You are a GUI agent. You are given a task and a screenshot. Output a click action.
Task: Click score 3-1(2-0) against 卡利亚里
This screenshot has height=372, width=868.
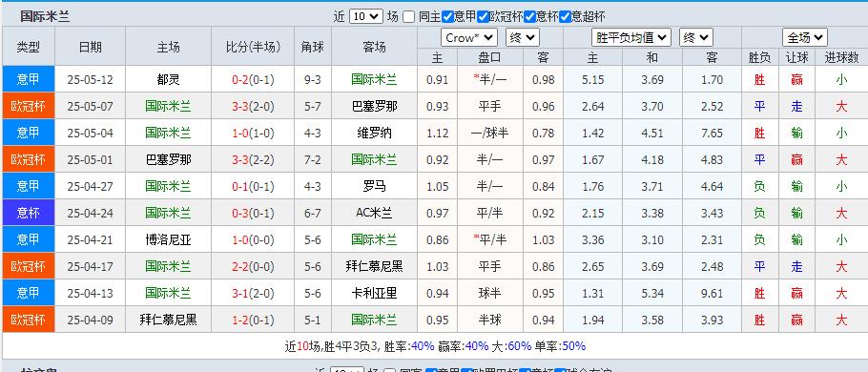coord(253,293)
